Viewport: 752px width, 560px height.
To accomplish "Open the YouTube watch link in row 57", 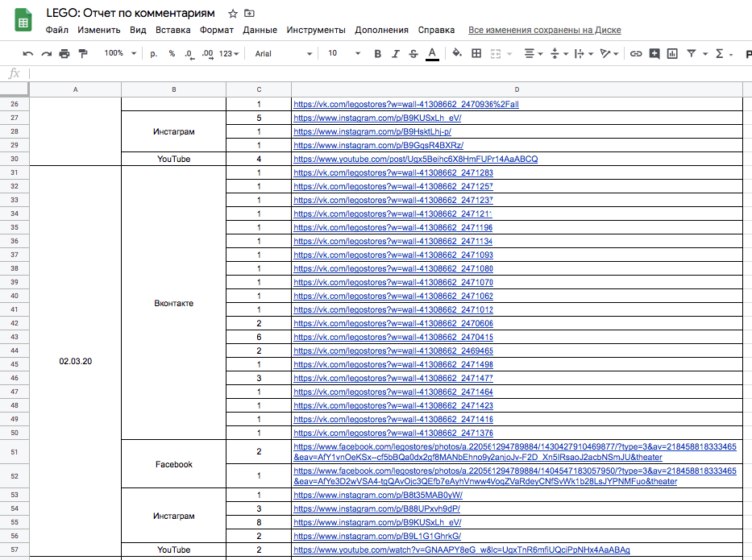I will (x=461, y=550).
